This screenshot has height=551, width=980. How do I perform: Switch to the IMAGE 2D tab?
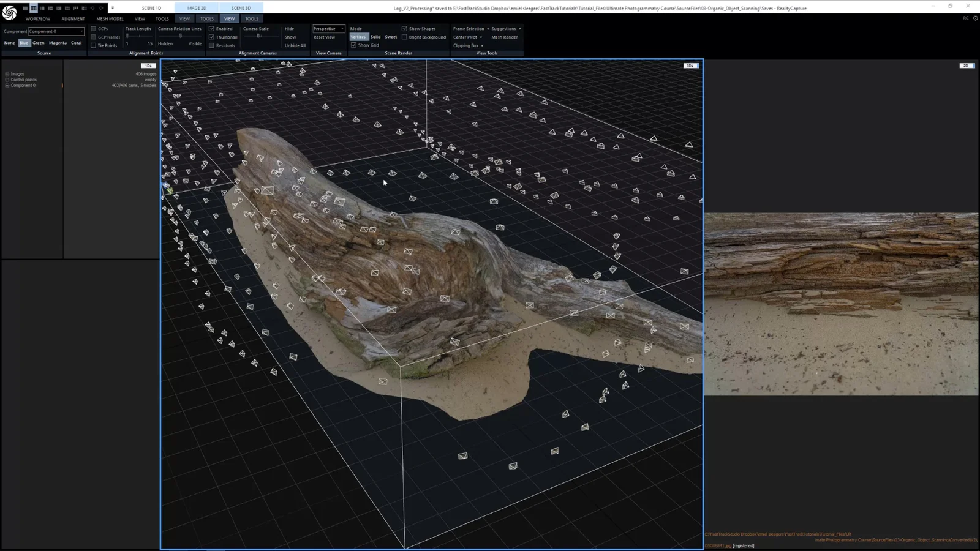(196, 8)
